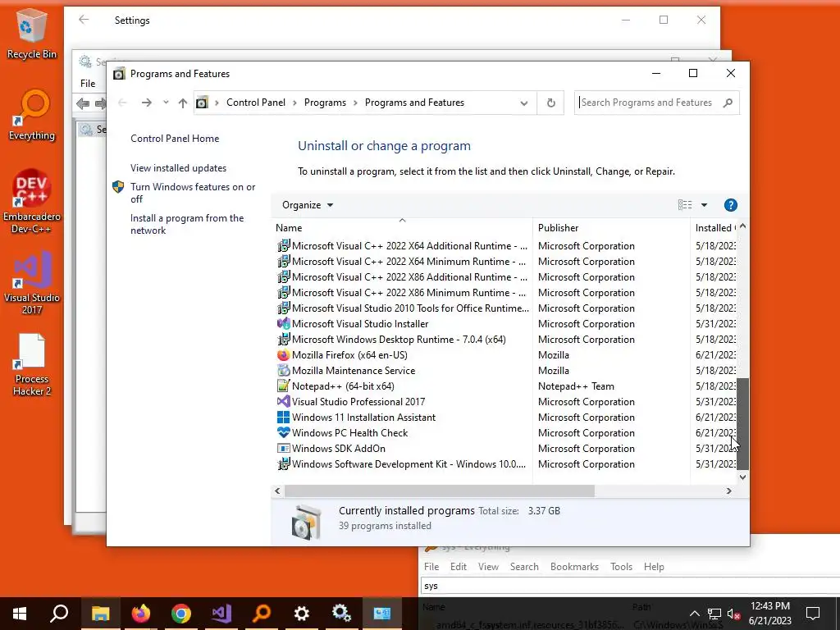This screenshot has width=840, height=630.
Task: Open taskbar Search
Action: [59, 614]
